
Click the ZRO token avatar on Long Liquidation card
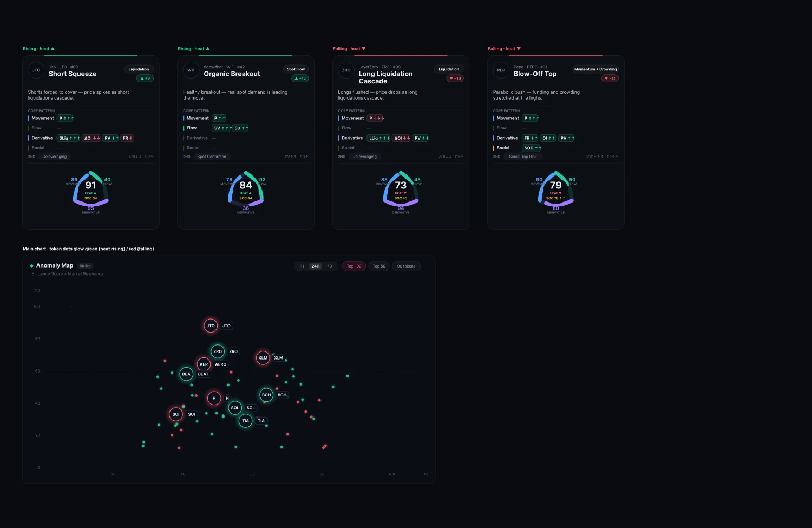346,70
